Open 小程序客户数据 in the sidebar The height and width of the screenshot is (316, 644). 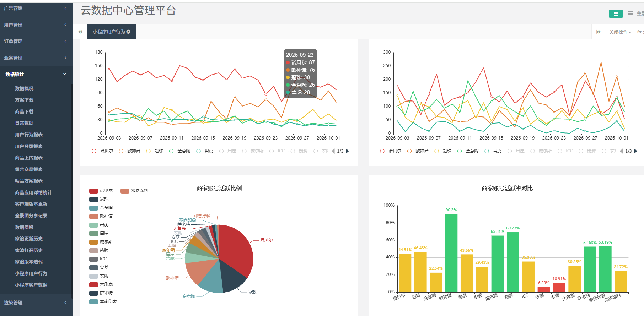pyautogui.click(x=31, y=285)
